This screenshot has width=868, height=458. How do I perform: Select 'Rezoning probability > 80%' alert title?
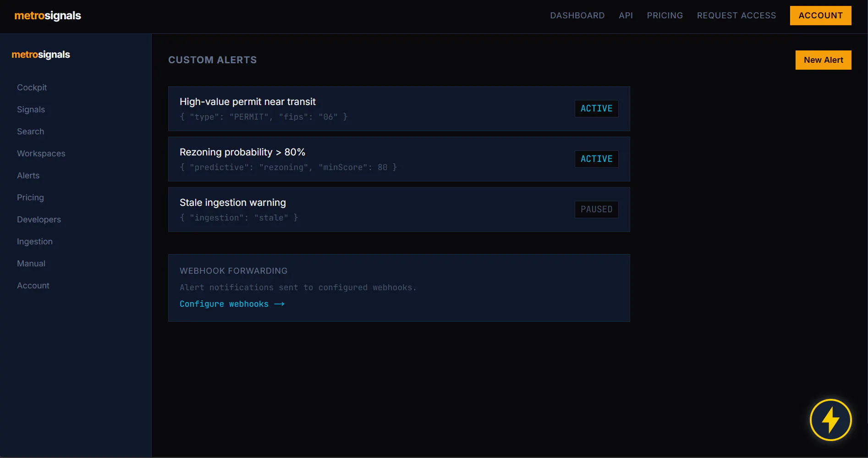242,152
